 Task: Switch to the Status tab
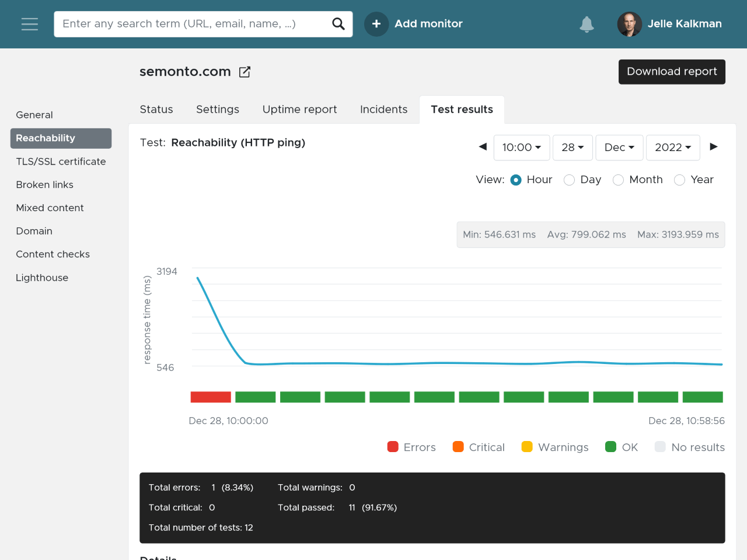(156, 110)
